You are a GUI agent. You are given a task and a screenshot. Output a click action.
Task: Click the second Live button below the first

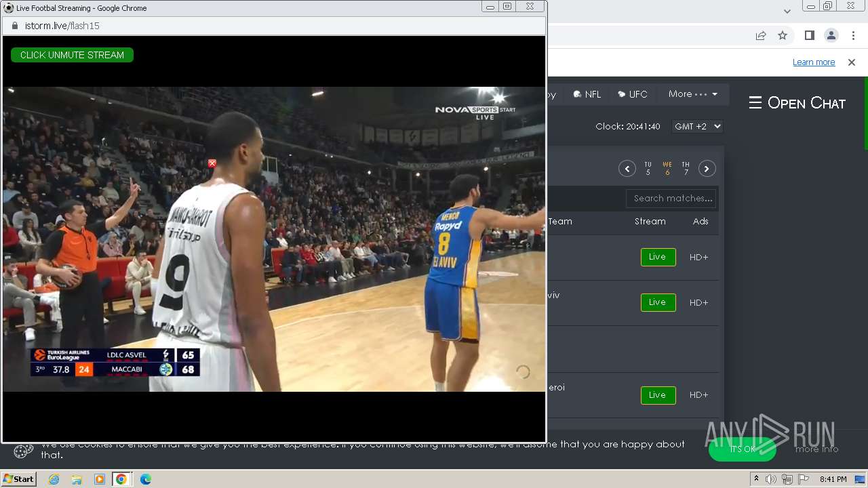click(x=658, y=302)
